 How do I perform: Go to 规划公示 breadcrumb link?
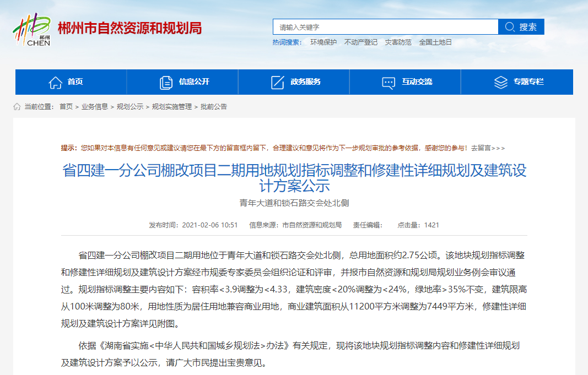coord(130,107)
